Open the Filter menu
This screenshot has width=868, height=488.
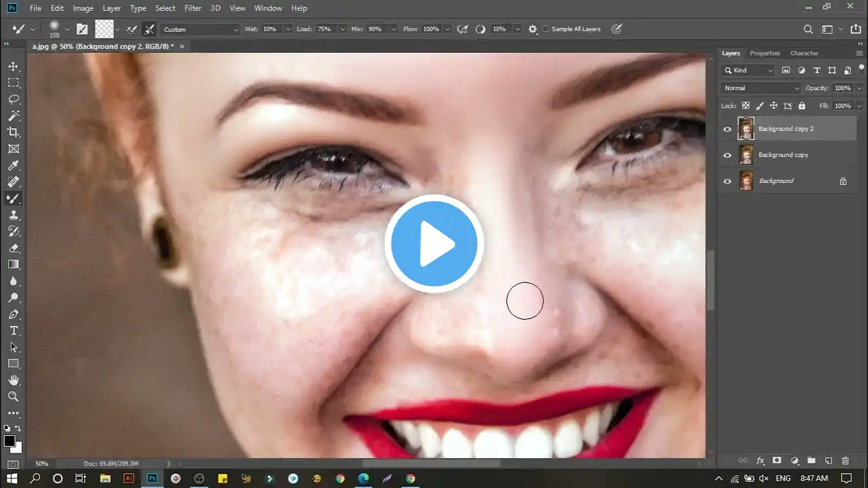click(x=193, y=8)
